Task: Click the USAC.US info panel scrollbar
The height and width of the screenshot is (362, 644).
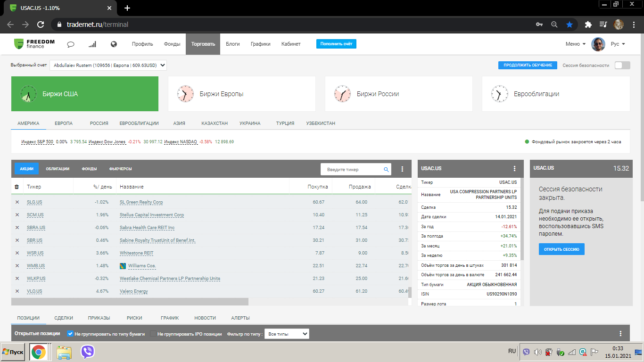Action: tap(521, 218)
